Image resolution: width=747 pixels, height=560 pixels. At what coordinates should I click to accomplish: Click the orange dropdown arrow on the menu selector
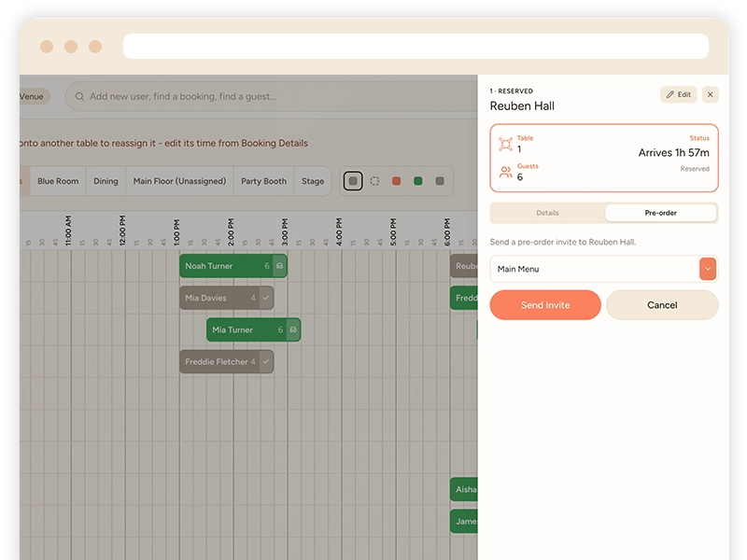(708, 269)
